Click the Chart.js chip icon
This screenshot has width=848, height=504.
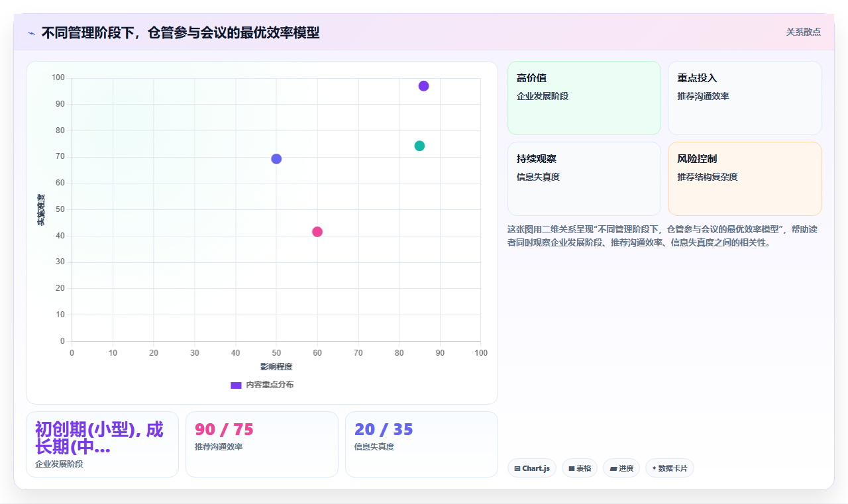click(x=517, y=468)
